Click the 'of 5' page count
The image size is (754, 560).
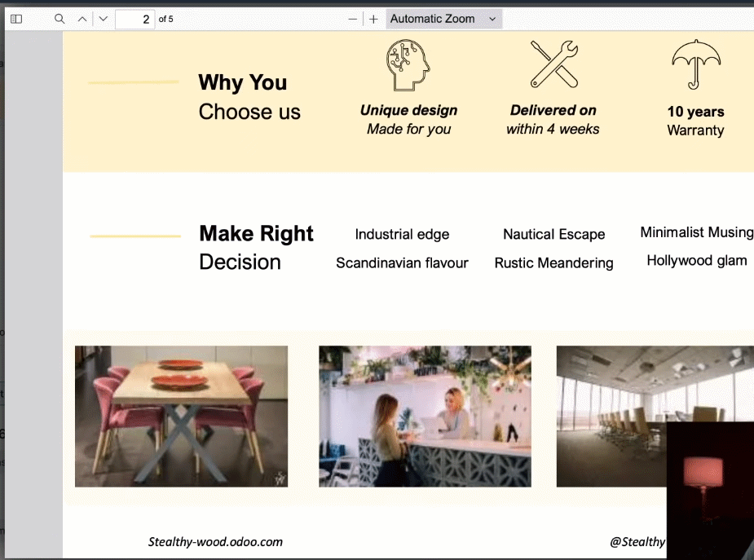[166, 20]
